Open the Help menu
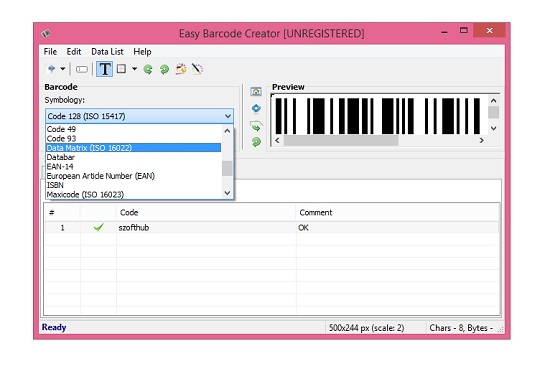This screenshot has width=550, height=379. [142, 52]
